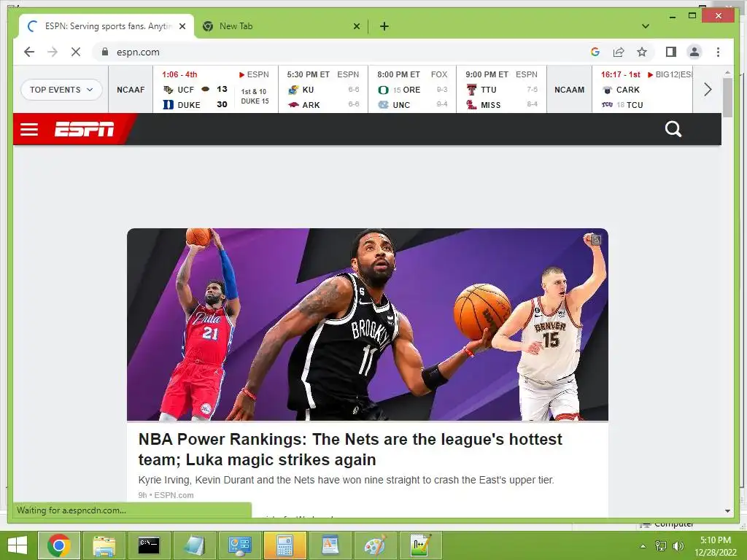Open the notepad-with-pencil taskbar icon

(x=420, y=545)
